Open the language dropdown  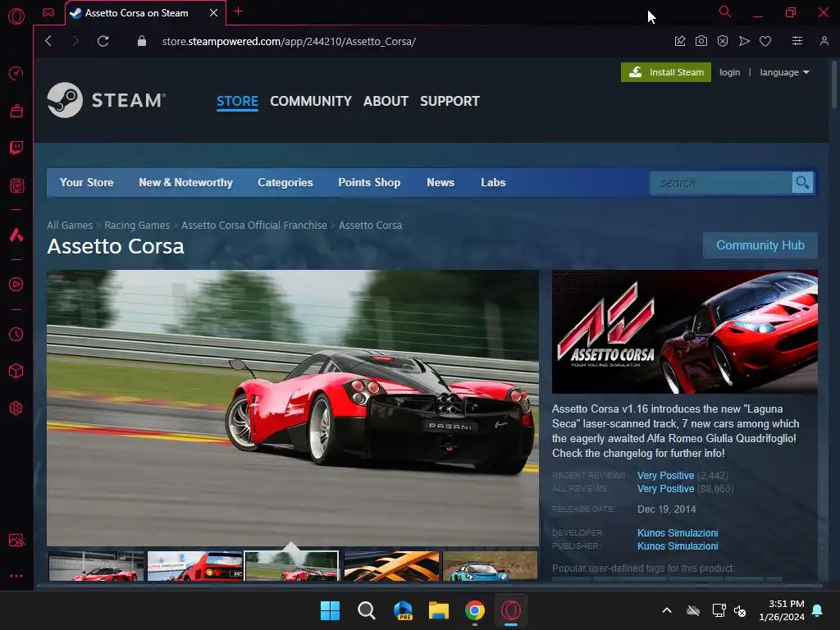coord(784,72)
